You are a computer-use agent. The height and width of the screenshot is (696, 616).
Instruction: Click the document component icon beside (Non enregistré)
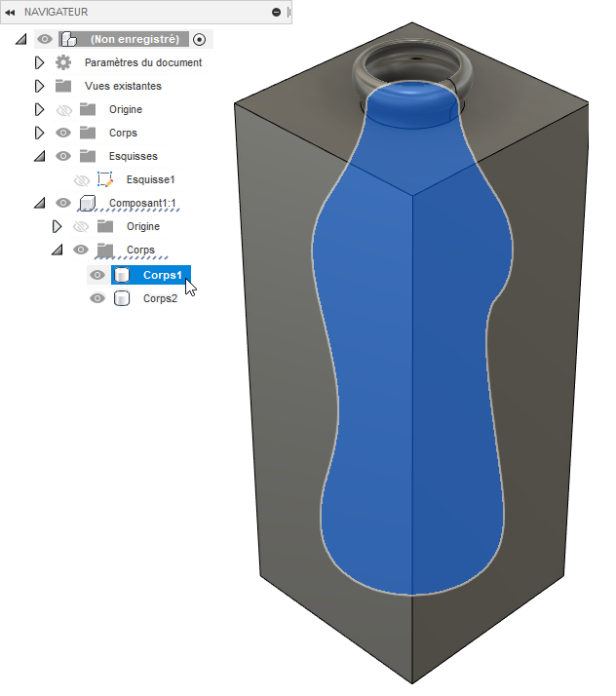click(69, 39)
